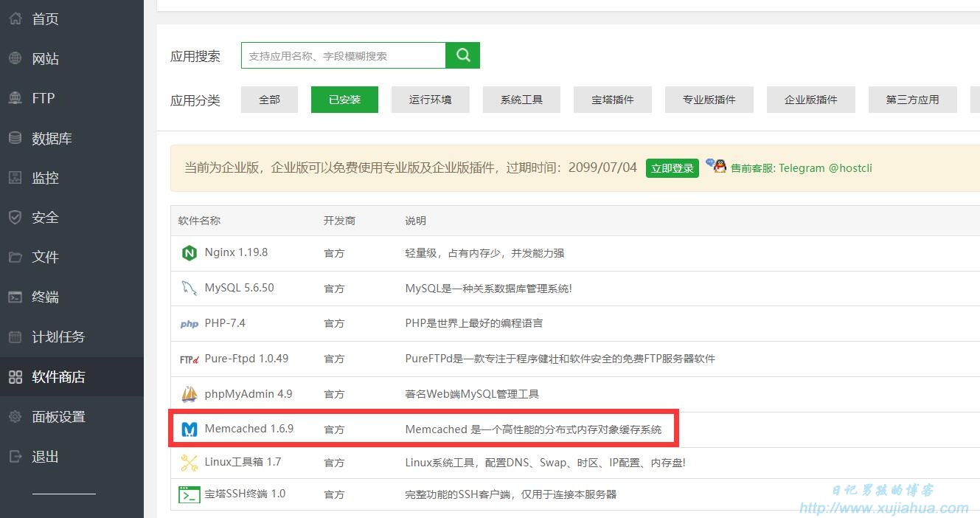Click the calendar icon beside 计划任务

15,336
